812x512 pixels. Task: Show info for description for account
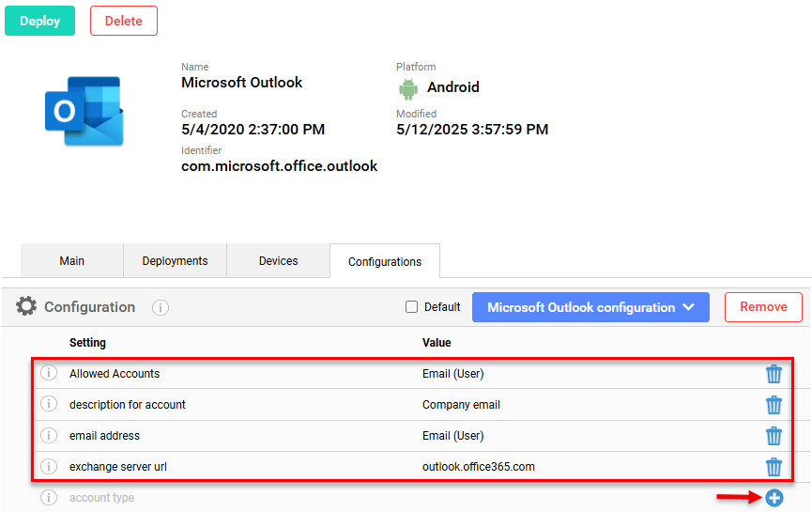49,404
